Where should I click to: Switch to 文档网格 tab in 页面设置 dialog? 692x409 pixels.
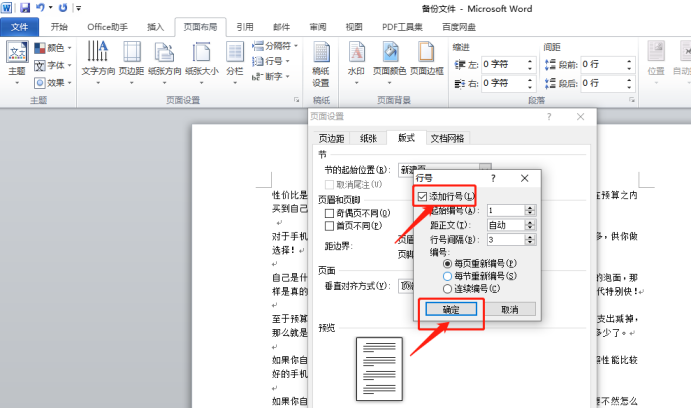pyautogui.click(x=447, y=139)
